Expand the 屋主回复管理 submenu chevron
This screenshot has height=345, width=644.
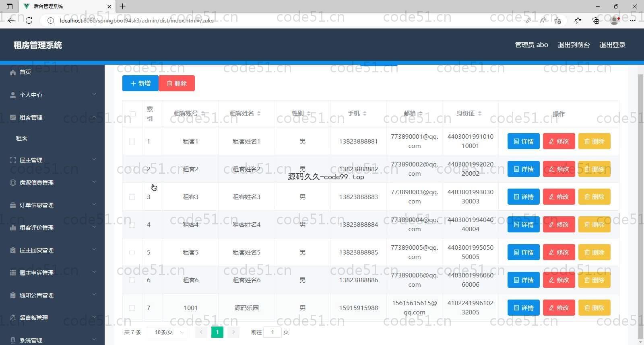[94, 250]
